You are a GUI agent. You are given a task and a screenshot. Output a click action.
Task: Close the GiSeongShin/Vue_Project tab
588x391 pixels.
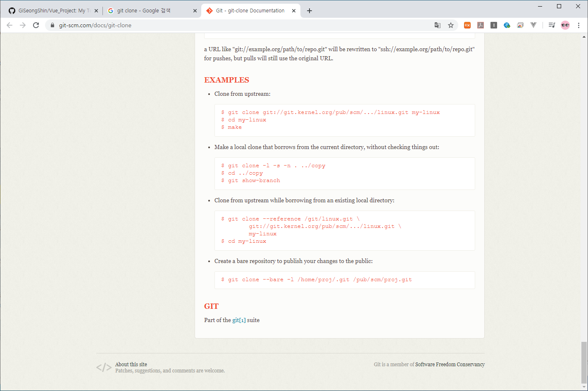(x=96, y=11)
